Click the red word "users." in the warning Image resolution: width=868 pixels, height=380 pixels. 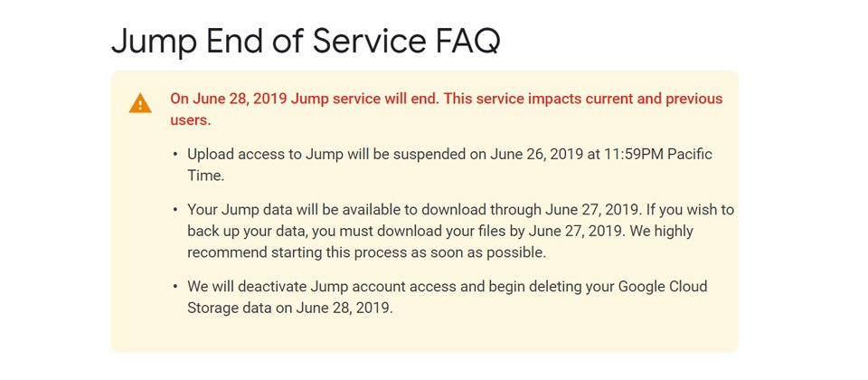click(190, 120)
